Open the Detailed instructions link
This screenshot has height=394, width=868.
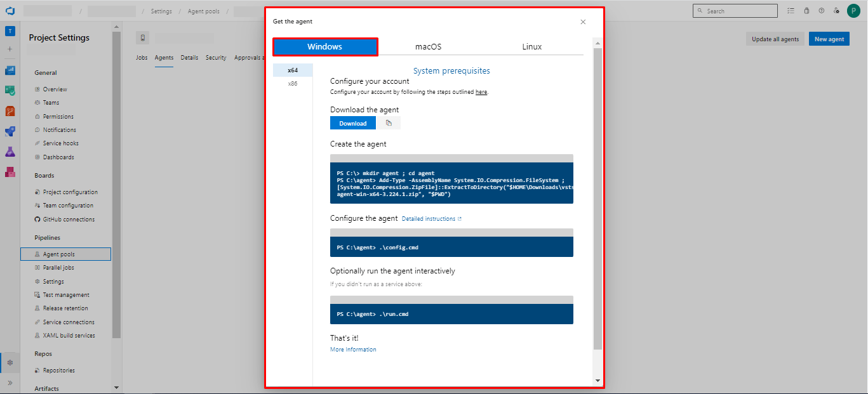click(432, 219)
